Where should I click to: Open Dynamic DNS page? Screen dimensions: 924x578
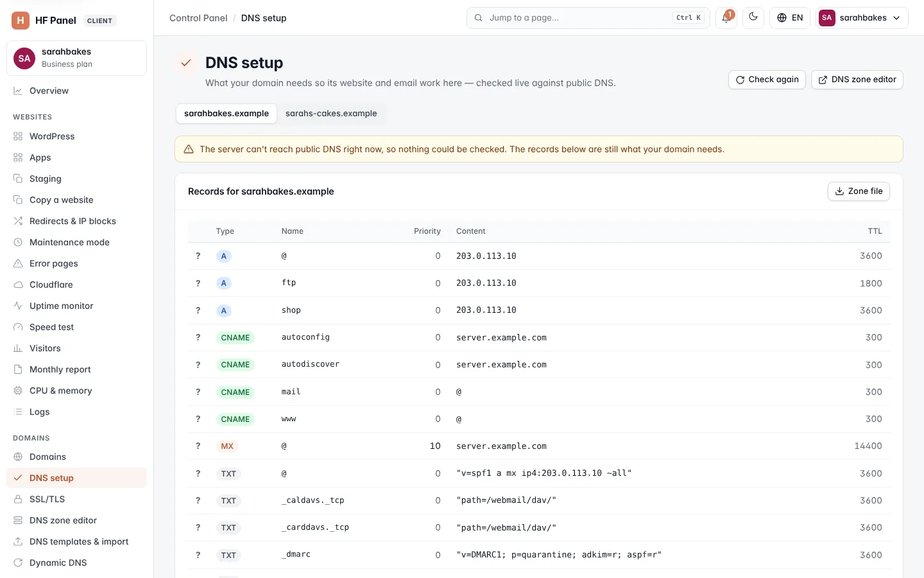(x=76, y=563)
